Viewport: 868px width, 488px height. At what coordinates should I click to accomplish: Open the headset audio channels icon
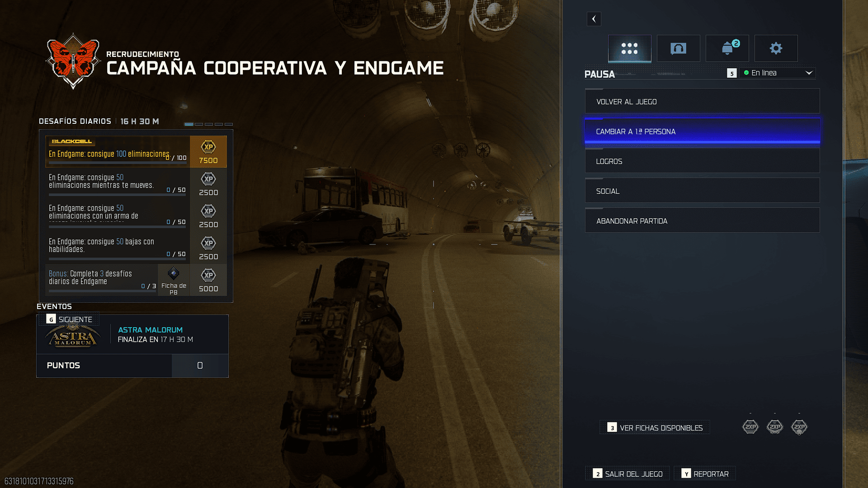pyautogui.click(x=678, y=48)
